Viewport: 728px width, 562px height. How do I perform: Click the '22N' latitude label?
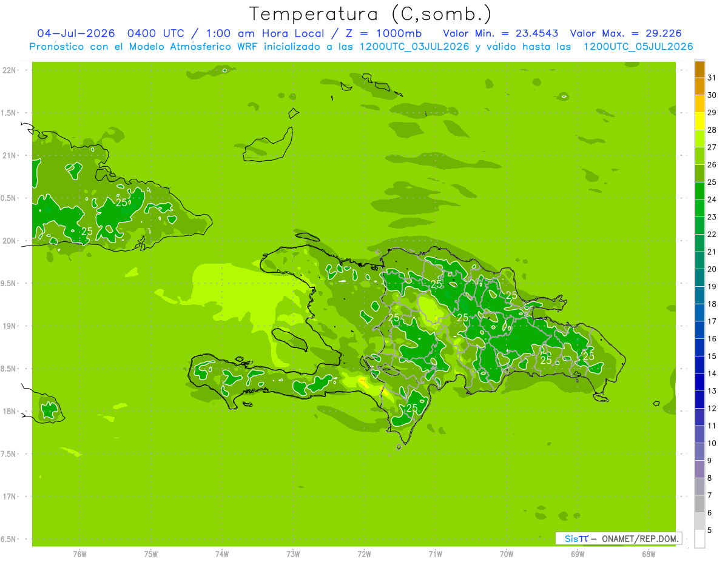10,70
